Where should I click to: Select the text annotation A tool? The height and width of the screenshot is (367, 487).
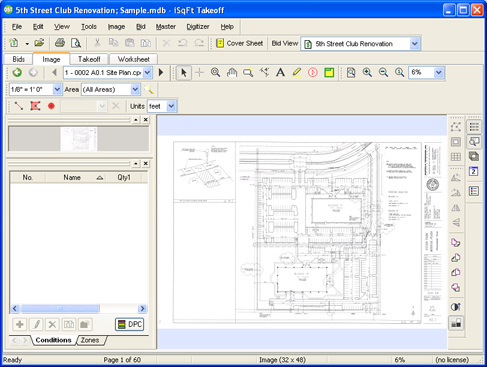[280, 72]
